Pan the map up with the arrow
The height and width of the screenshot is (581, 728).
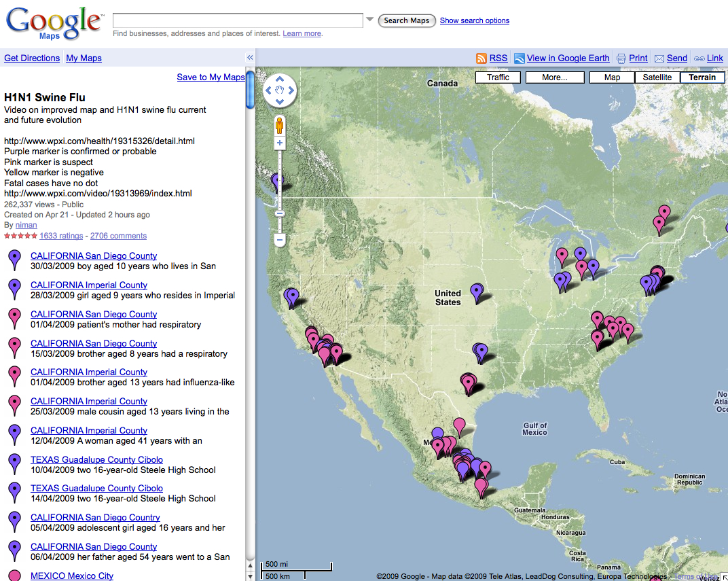(280, 79)
